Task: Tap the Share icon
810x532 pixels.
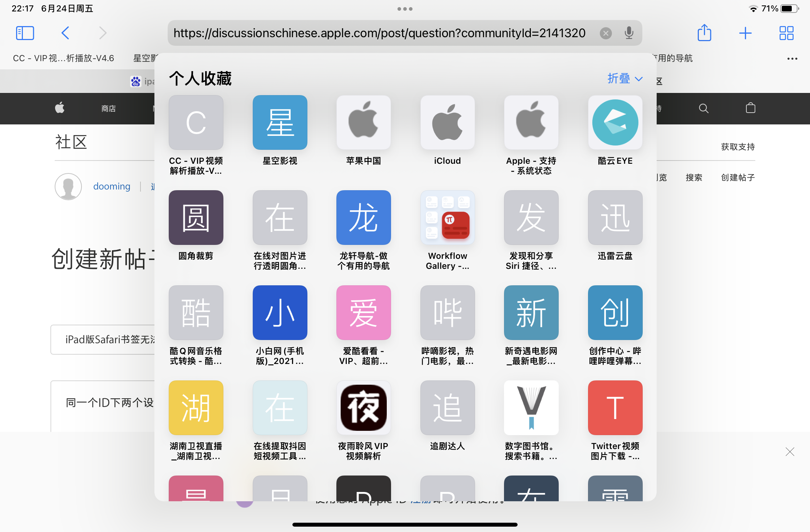Action: tap(704, 33)
